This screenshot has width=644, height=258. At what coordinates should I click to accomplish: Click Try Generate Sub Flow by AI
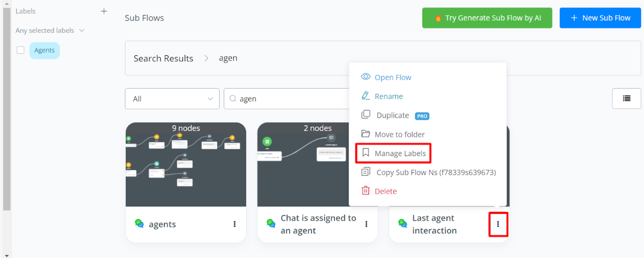(x=487, y=18)
